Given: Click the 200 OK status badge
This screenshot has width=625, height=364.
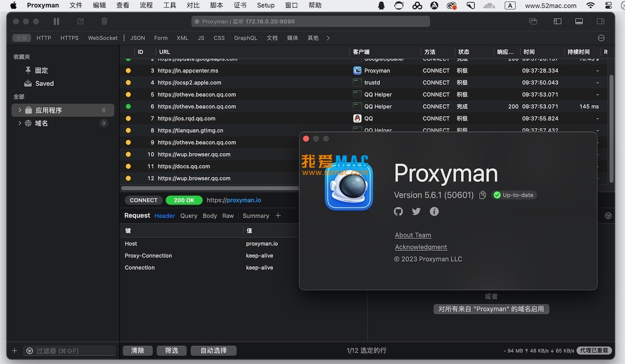Looking at the screenshot, I should tap(184, 200).
